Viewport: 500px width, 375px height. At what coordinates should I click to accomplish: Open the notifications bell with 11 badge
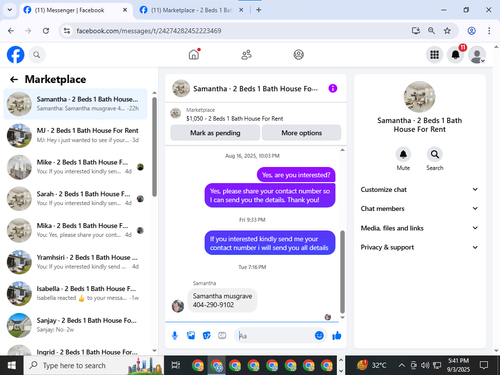point(456,55)
